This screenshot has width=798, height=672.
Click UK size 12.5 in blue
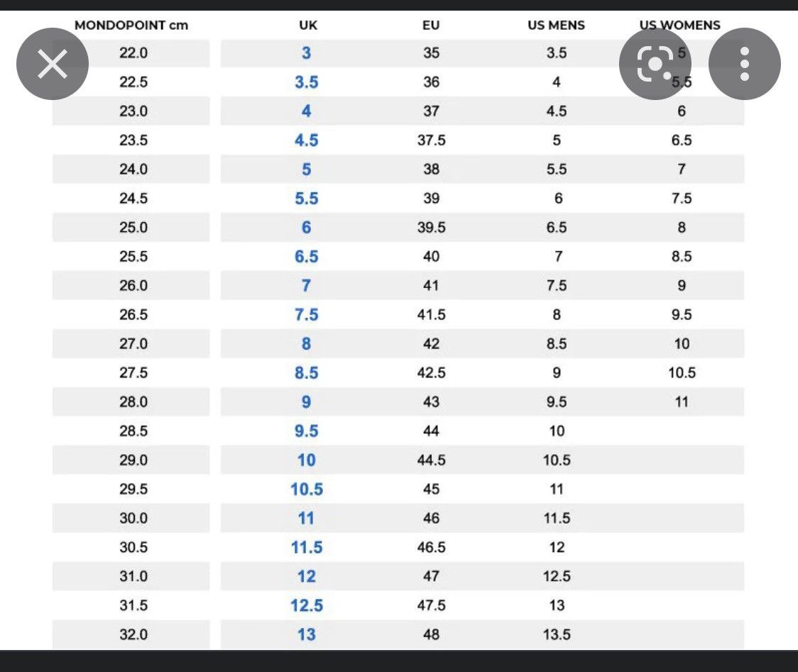pos(307,605)
